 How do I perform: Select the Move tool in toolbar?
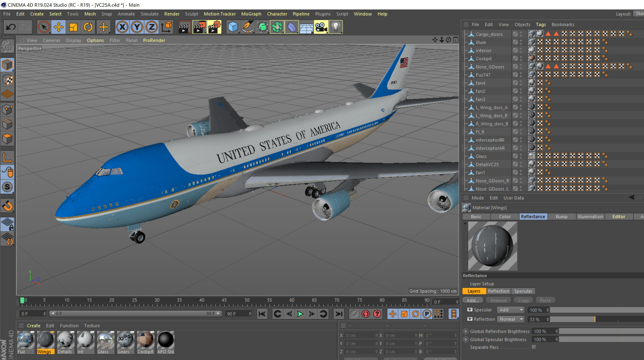pyautogui.click(x=59, y=27)
